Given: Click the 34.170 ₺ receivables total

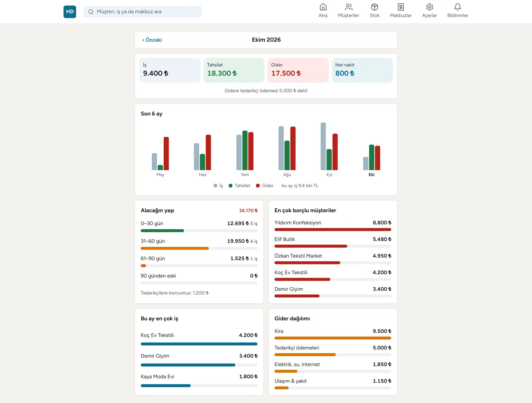Looking at the screenshot, I should [x=248, y=211].
